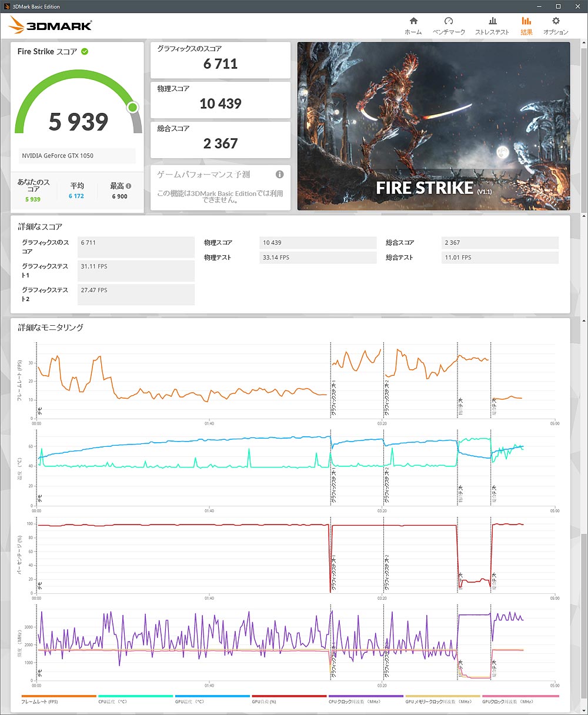Image resolution: width=588 pixels, height=715 pixels.
Task: Click the FIRE STRIKE (V1.1) caption
Action: pos(434,188)
